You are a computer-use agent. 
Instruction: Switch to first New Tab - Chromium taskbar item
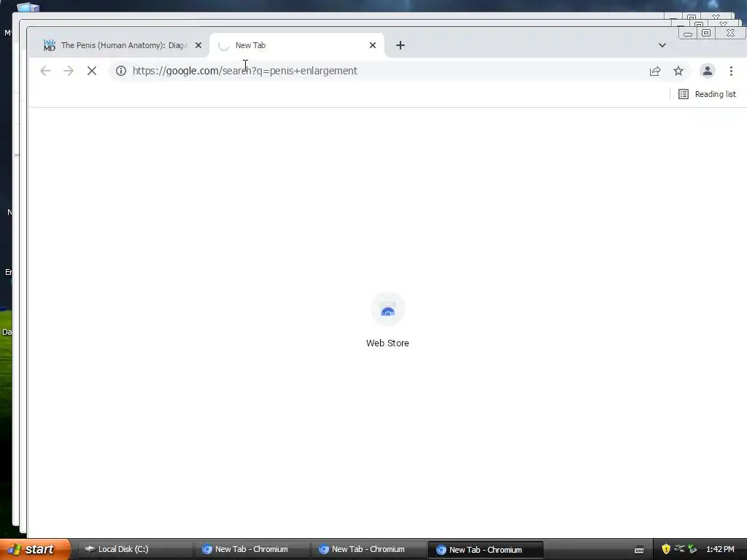[251, 549]
